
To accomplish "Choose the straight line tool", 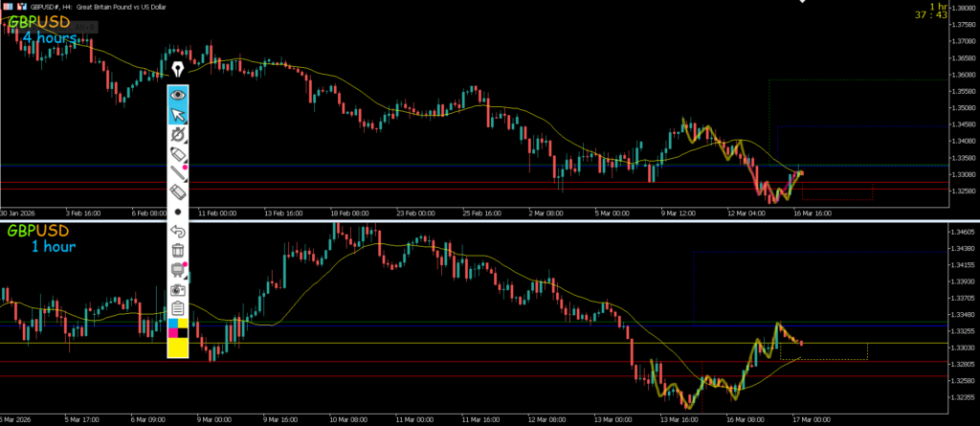I will click(178, 173).
